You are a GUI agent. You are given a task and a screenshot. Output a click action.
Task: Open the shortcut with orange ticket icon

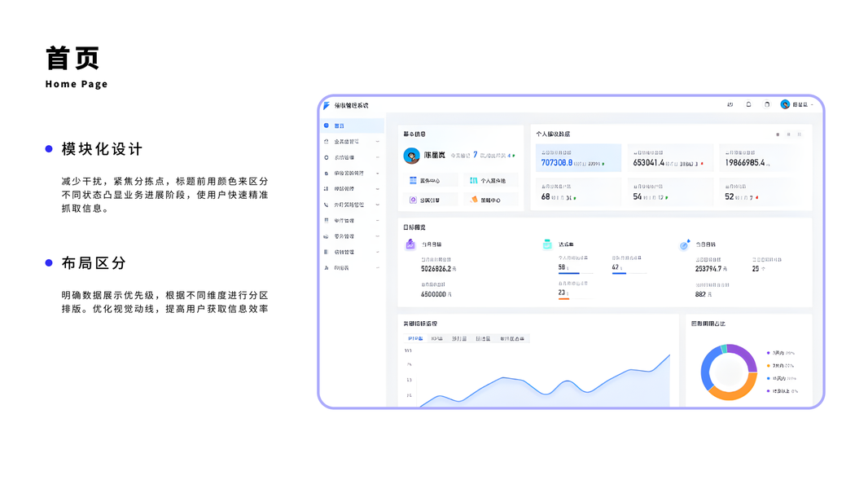pos(490,200)
